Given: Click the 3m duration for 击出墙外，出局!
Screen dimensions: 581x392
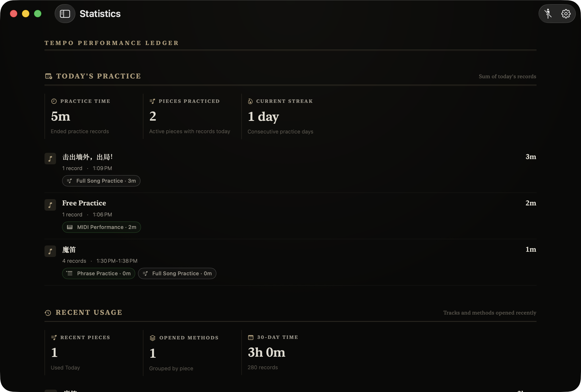Looking at the screenshot, I should pos(531,157).
